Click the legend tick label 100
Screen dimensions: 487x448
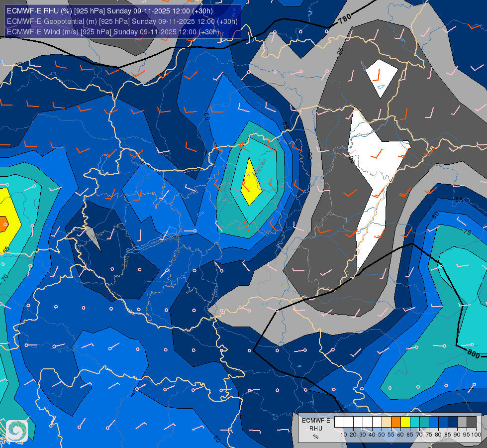coord(476,435)
